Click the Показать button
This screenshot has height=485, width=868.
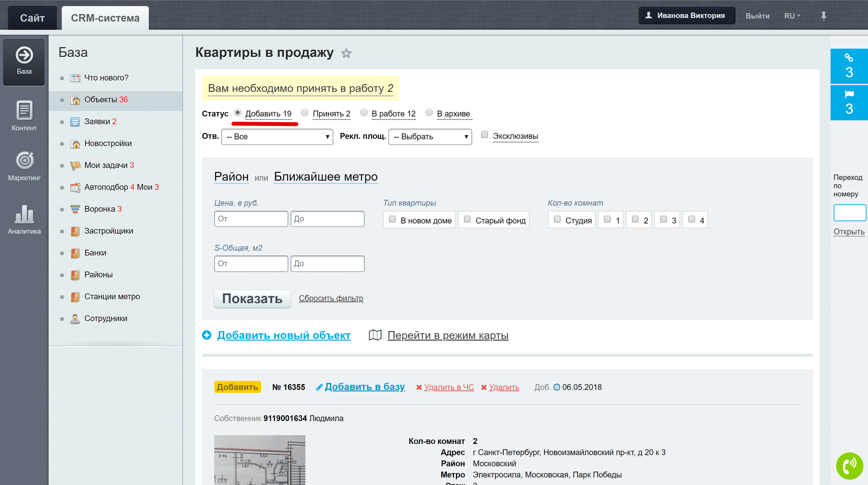(x=252, y=298)
